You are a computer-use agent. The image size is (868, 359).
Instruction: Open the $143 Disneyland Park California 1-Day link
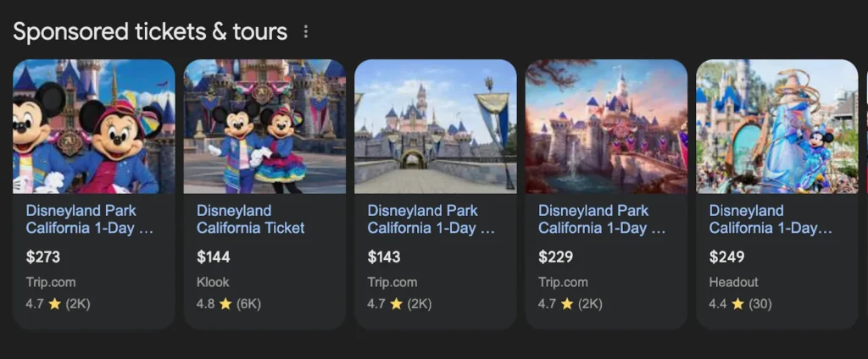coord(431,219)
